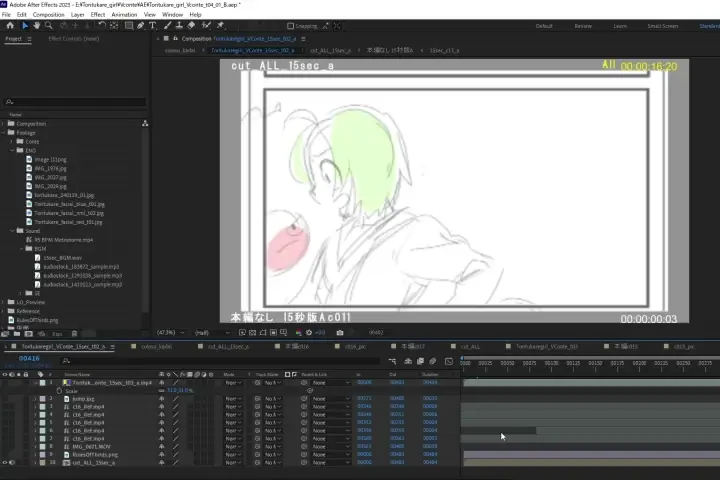Open the viewer magnification dropdown (47.3%)
Image resolution: width=720 pixels, height=480 pixels.
click(171, 333)
